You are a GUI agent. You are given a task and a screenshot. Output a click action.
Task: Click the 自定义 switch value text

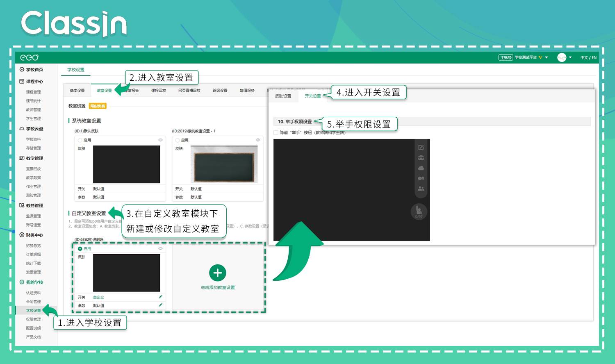click(x=98, y=297)
